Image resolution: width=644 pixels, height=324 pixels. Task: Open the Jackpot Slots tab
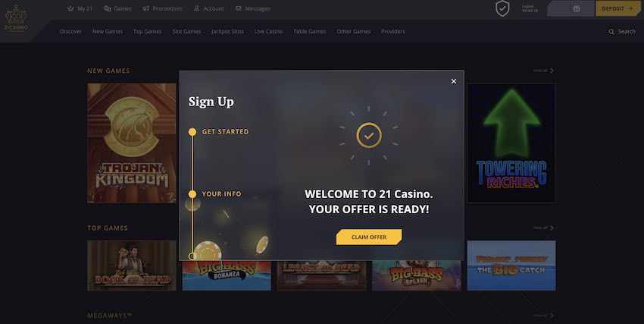click(x=227, y=32)
